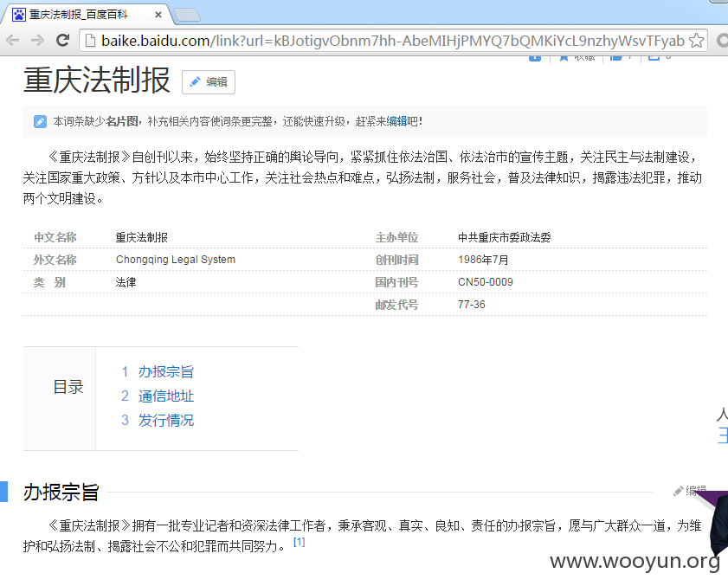728x586 pixels.
Task: Click the value CN50-0009
Action: pyautogui.click(x=485, y=282)
